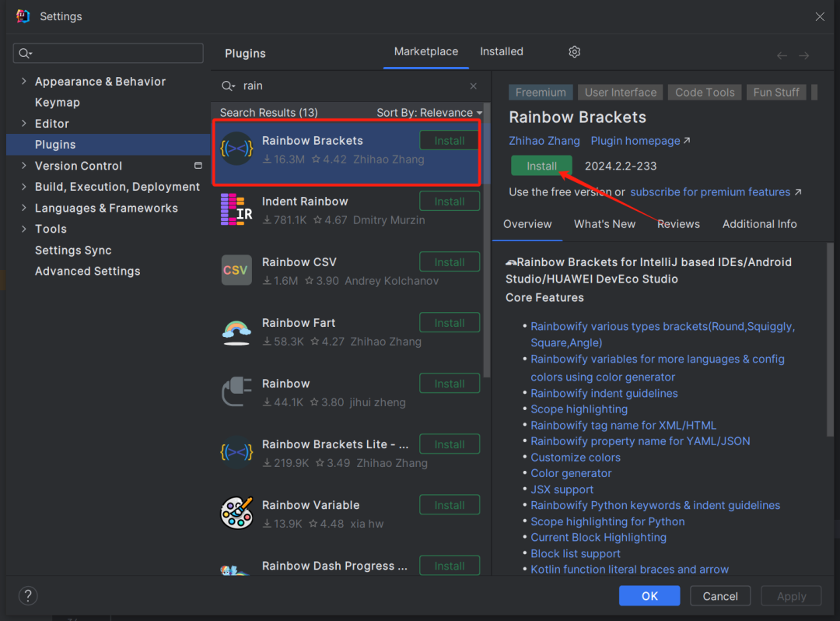Install Rainbow Brackets Lite plugin
Image resolution: width=840 pixels, height=621 pixels.
pyautogui.click(x=449, y=444)
